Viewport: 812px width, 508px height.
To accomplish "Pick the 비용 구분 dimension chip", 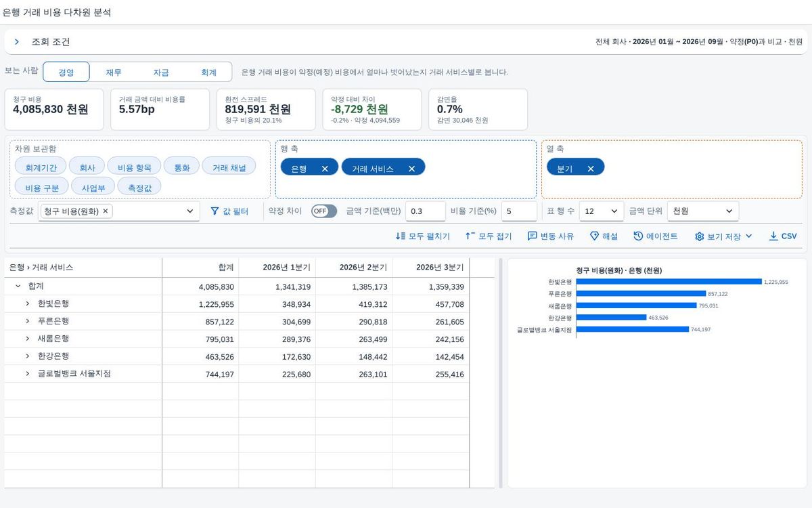I will (x=42, y=186).
